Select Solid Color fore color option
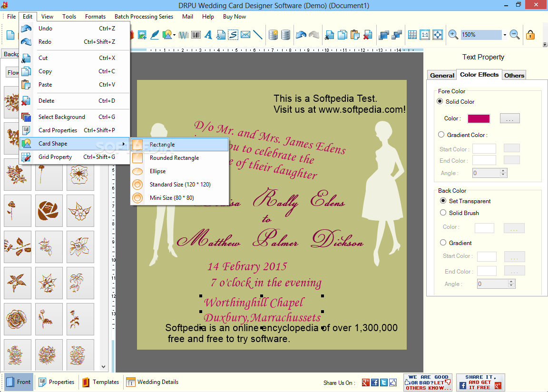The image size is (548, 392). 440,101
